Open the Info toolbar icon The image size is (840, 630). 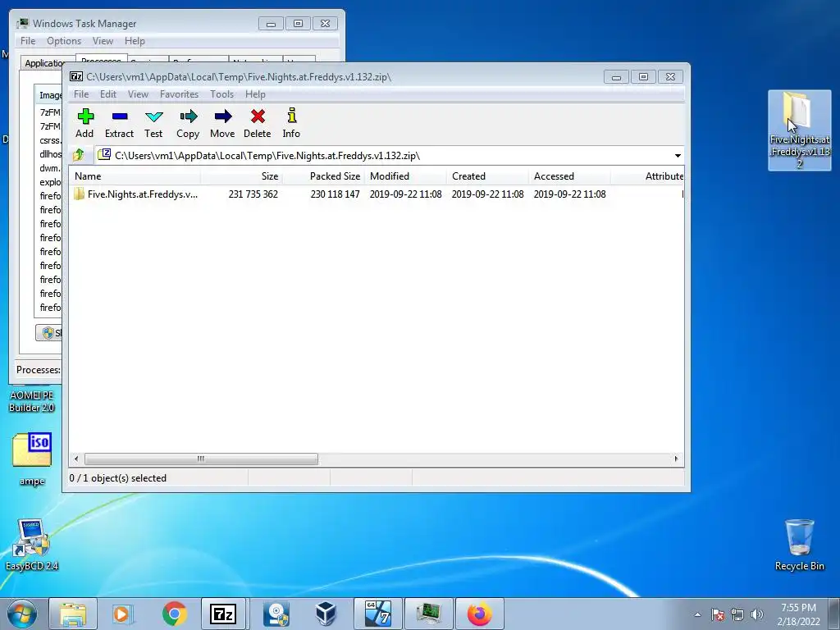[291, 123]
